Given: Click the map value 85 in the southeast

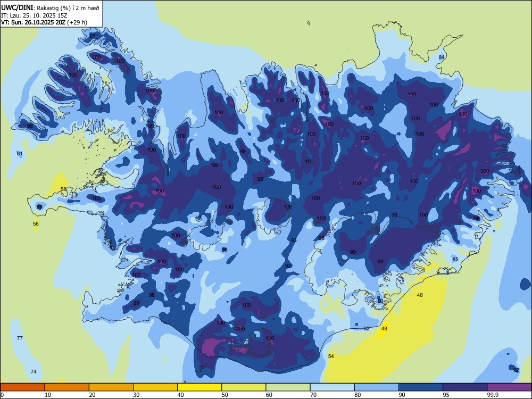Looking at the screenshot, I should [x=455, y=259].
